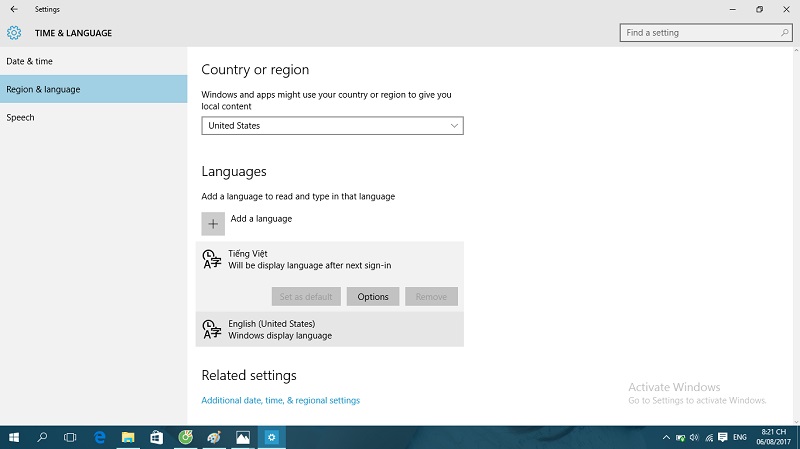
Task: Restore down the Settings window
Action: point(759,9)
